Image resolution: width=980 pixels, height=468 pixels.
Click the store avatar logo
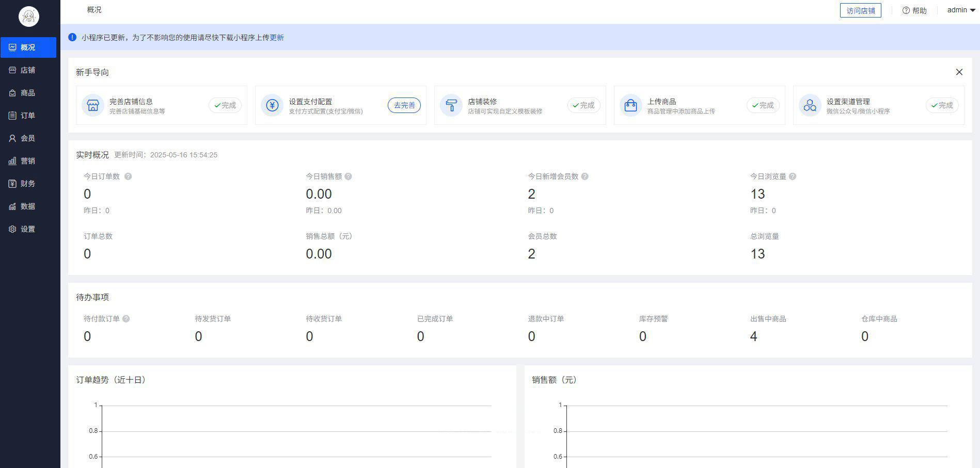29,17
